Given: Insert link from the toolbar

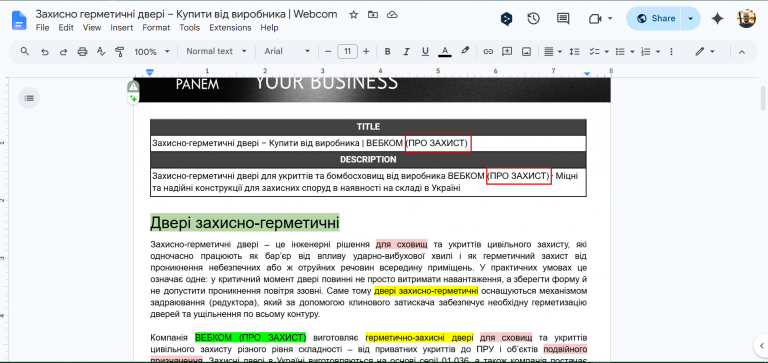Looking at the screenshot, I should click(488, 51).
